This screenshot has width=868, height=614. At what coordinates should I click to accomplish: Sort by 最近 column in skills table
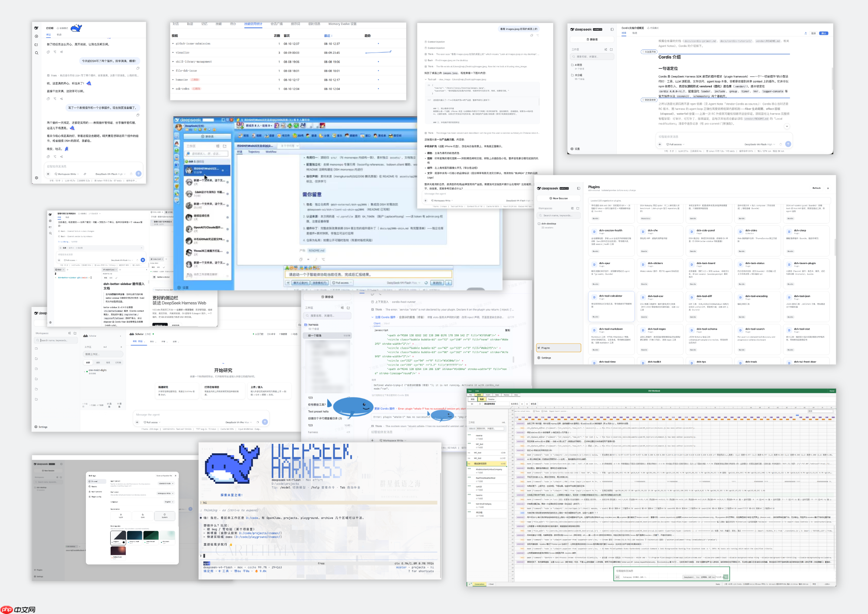[328, 36]
